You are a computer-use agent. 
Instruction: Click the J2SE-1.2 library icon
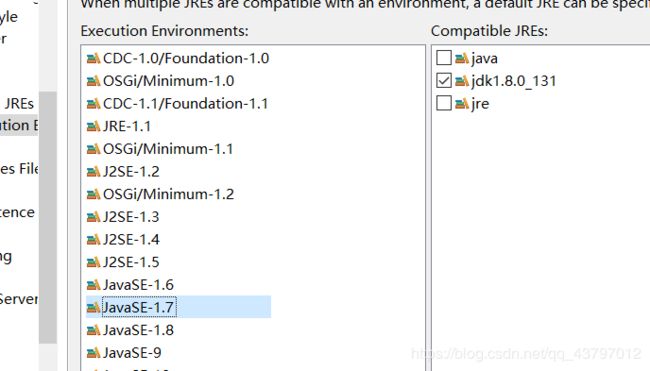point(93,172)
